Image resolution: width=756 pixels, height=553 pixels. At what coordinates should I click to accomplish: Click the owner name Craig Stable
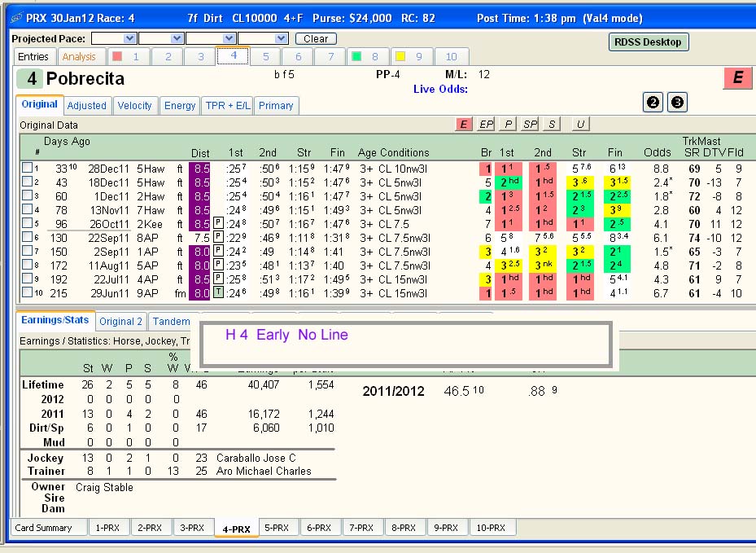click(x=104, y=487)
